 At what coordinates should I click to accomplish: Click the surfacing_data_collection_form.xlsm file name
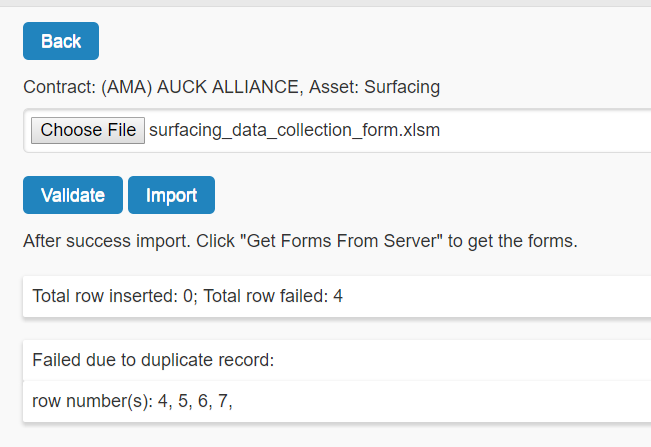294,130
